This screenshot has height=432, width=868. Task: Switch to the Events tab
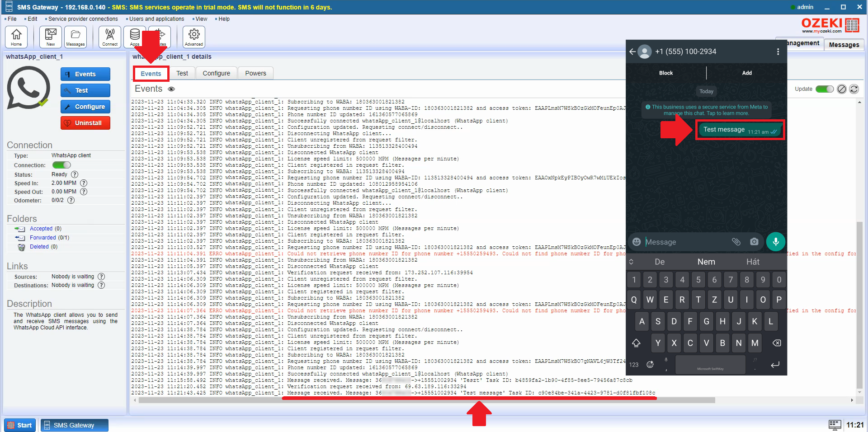(151, 74)
